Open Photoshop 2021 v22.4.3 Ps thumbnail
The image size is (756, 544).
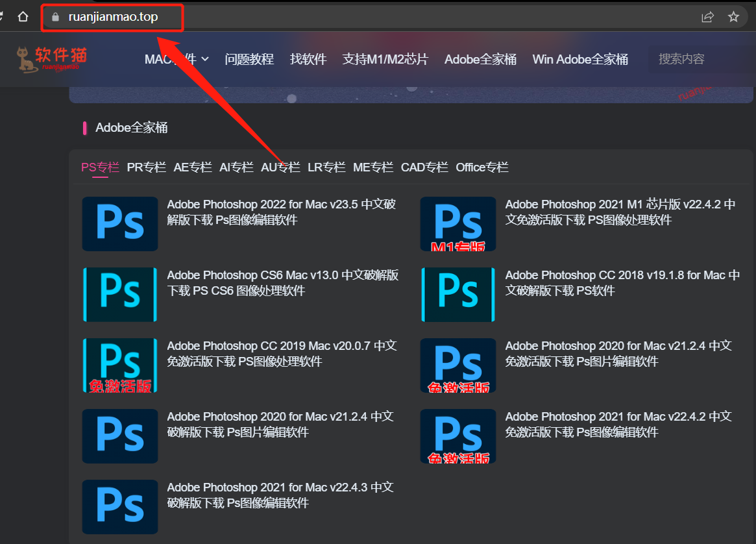[x=120, y=507]
